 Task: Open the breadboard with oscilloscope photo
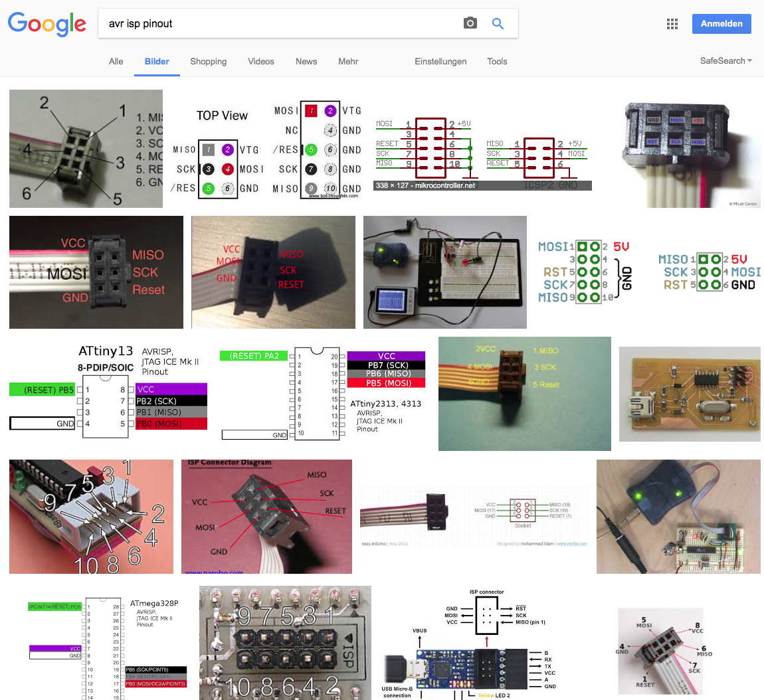pos(445,272)
